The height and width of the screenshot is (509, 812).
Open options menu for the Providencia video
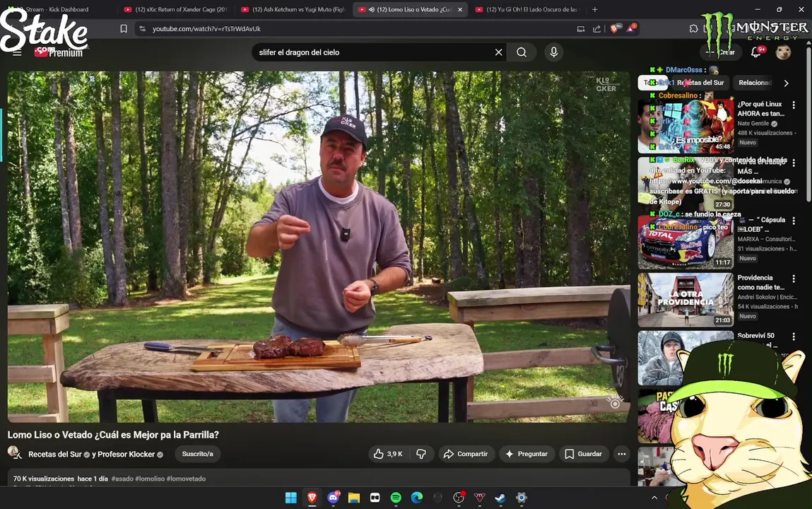[794, 279]
